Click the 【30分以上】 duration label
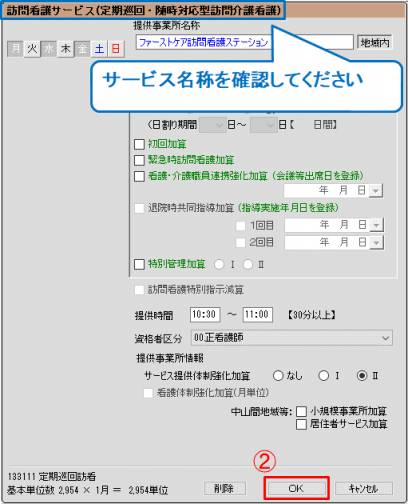 pos(312,314)
